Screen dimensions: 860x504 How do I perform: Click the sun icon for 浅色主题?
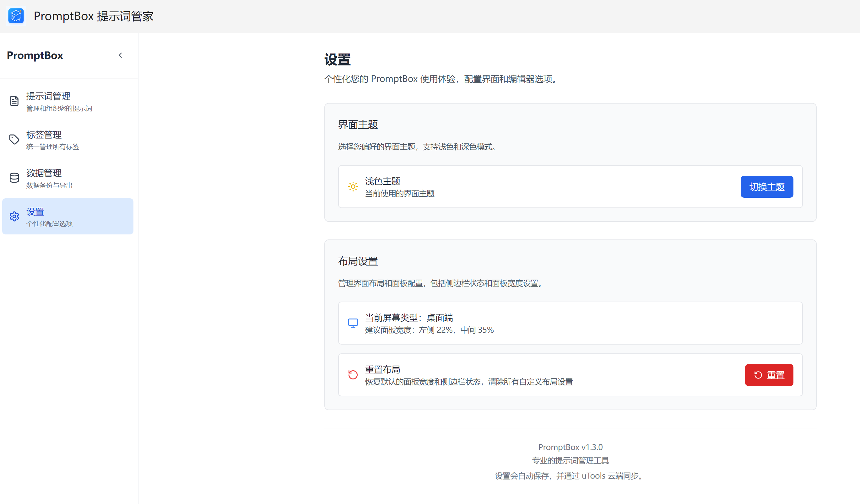point(353,186)
